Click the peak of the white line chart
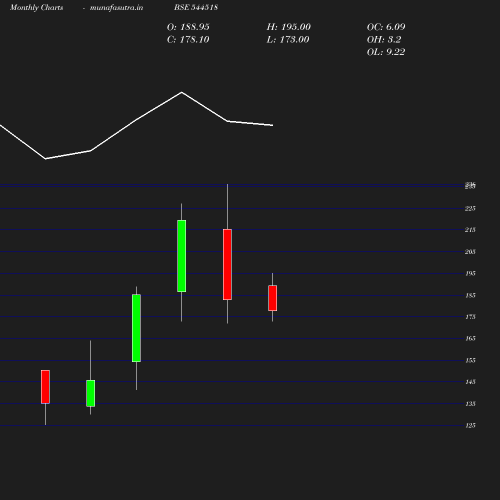 pyautogui.click(x=182, y=92)
